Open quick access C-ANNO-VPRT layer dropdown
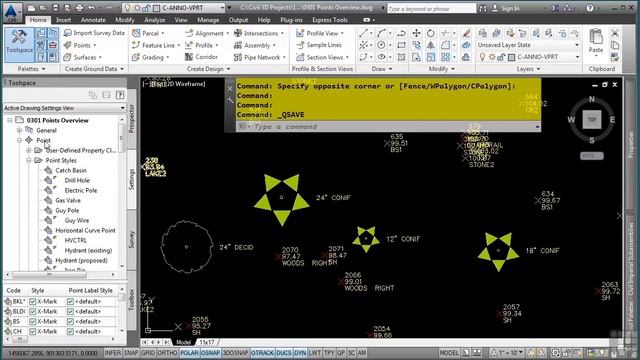Image resolution: width=640 pixels, height=360 pixels. tap(222, 8)
